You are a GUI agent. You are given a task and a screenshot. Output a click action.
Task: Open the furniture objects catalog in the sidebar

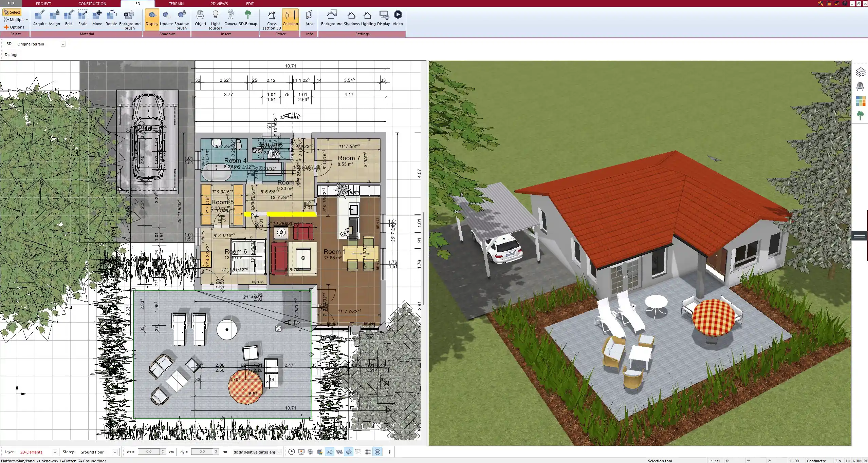click(x=861, y=86)
